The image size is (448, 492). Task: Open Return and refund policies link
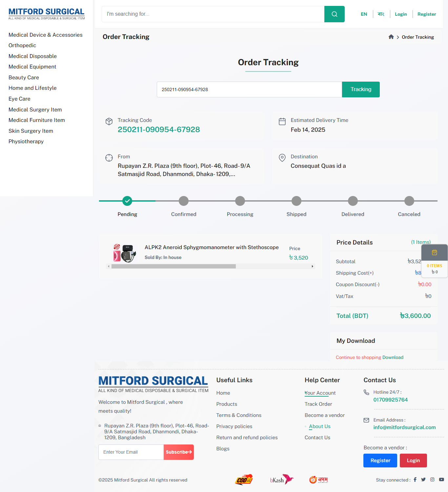coord(247,438)
